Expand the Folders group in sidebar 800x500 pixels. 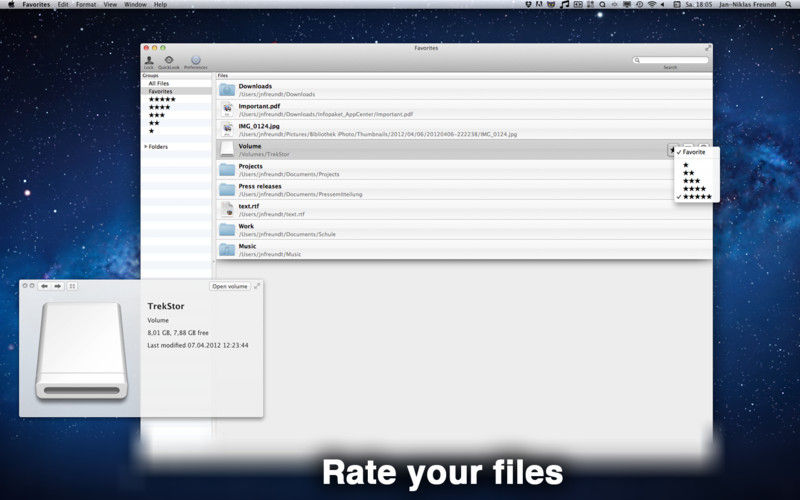145,146
